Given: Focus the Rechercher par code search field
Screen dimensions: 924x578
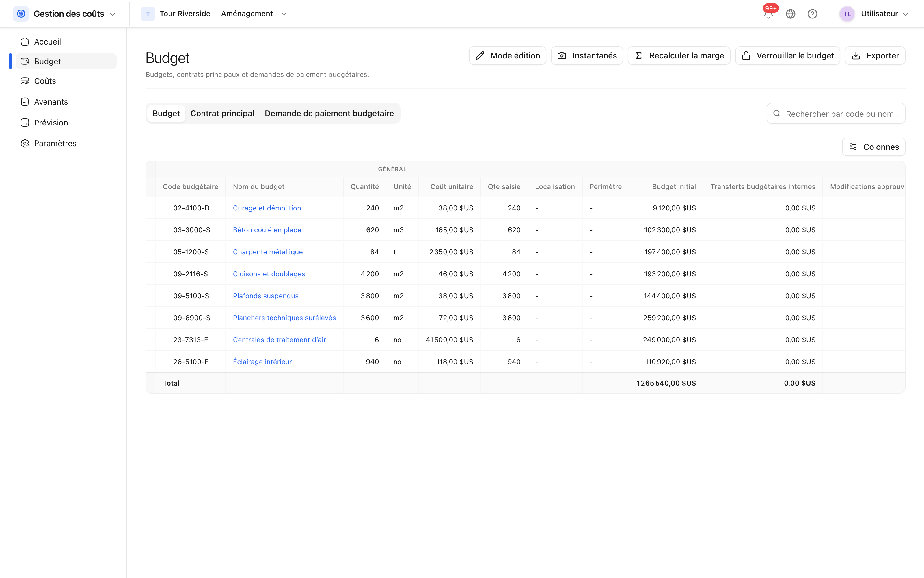Looking at the screenshot, I should coord(836,114).
